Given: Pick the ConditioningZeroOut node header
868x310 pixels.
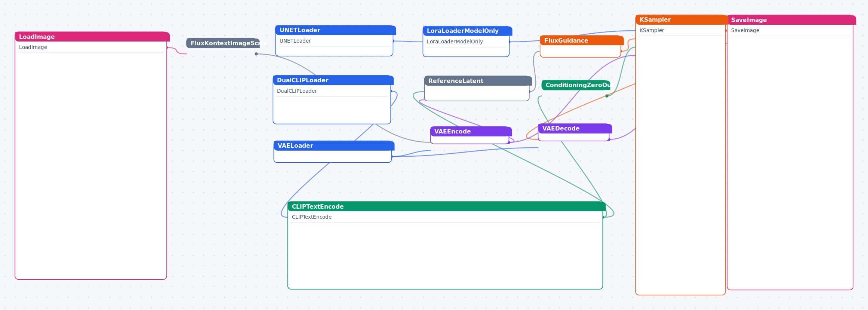Looking at the screenshot, I should coord(576,85).
